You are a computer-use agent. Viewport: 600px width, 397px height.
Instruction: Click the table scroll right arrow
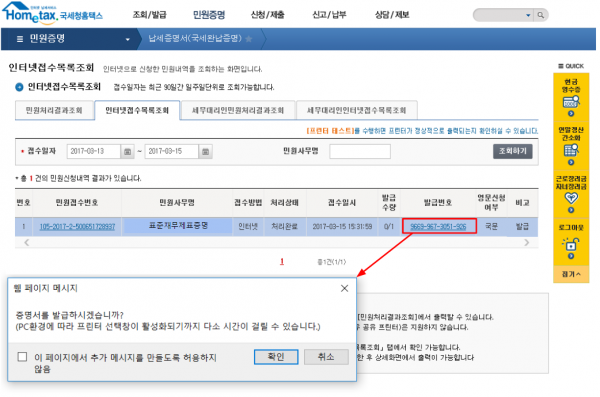pos(527,242)
